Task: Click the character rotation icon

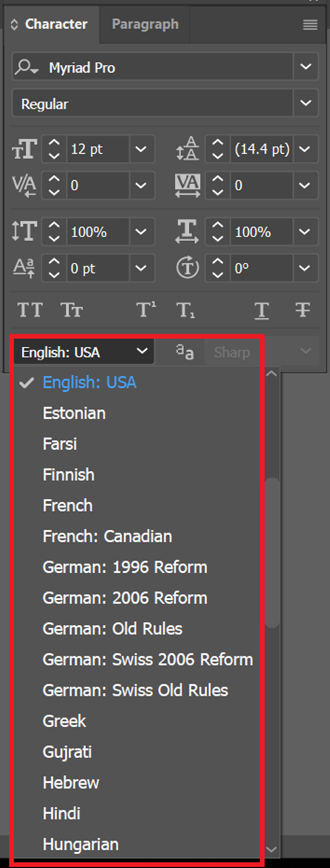Action: coord(188,269)
